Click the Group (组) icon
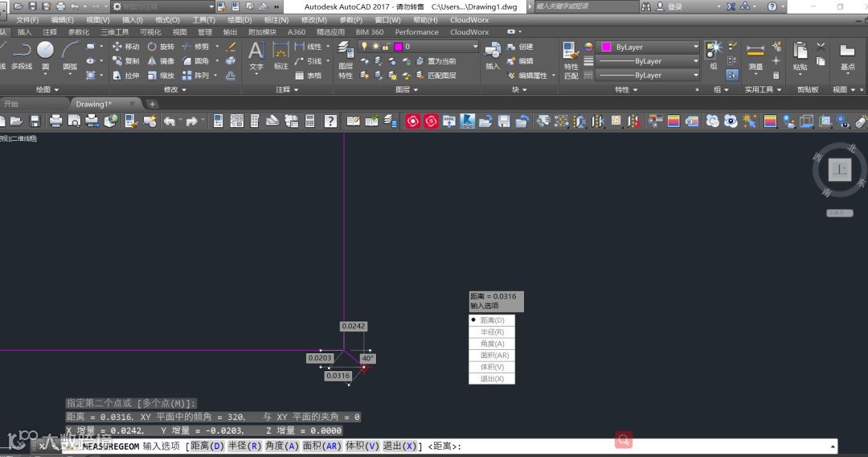 pos(714,56)
